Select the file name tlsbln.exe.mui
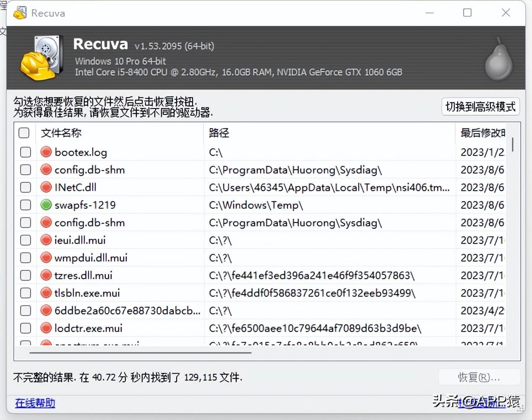 (87, 293)
